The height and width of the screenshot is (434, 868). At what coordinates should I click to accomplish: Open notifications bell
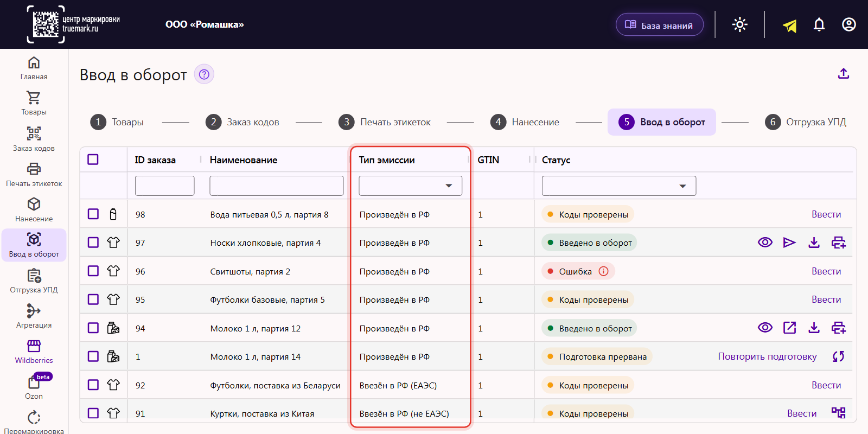819,25
